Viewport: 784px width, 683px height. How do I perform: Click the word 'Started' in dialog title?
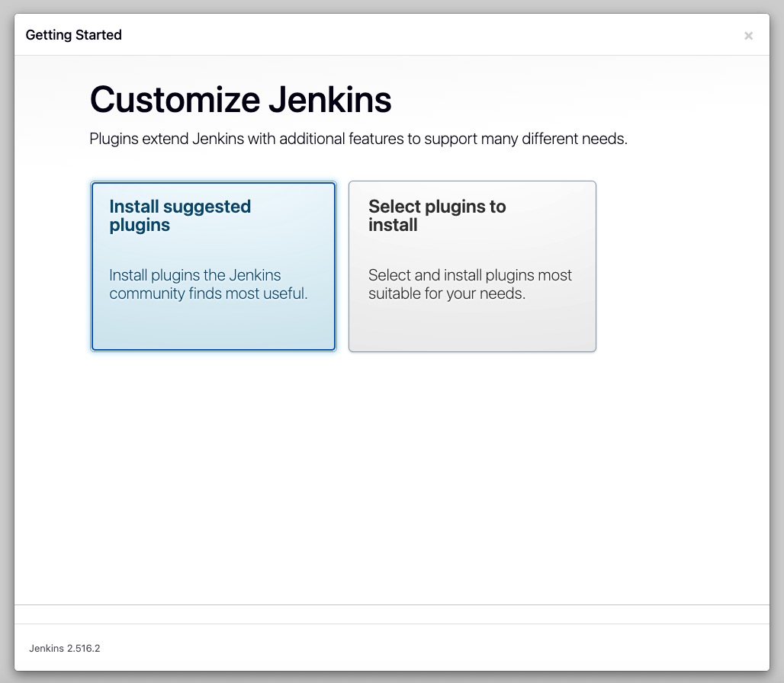[98, 35]
